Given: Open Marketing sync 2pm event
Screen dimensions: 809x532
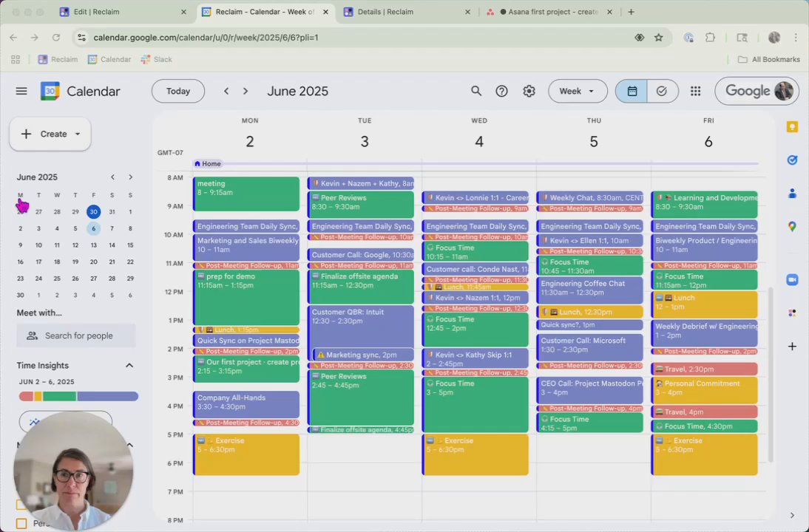Looking at the screenshot, I should click(363, 355).
